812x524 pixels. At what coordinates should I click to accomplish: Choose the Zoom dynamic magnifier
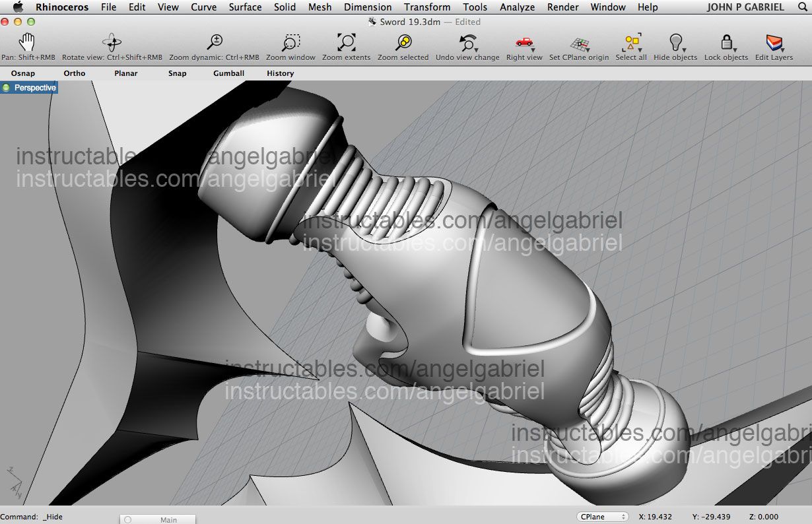click(214, 44)
